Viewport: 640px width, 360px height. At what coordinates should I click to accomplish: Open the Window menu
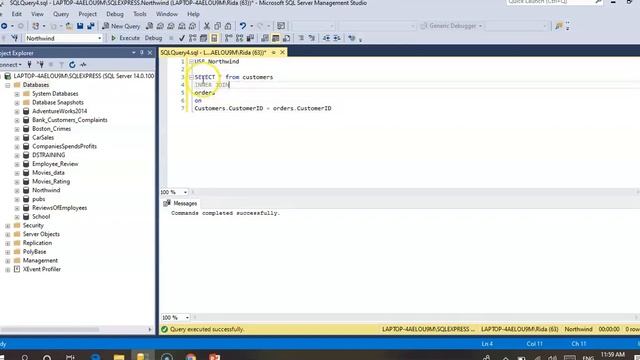(167, 14)
